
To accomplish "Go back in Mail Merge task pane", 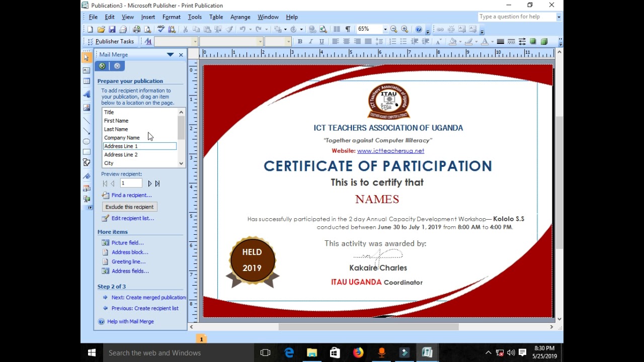I will coord(102,66).
